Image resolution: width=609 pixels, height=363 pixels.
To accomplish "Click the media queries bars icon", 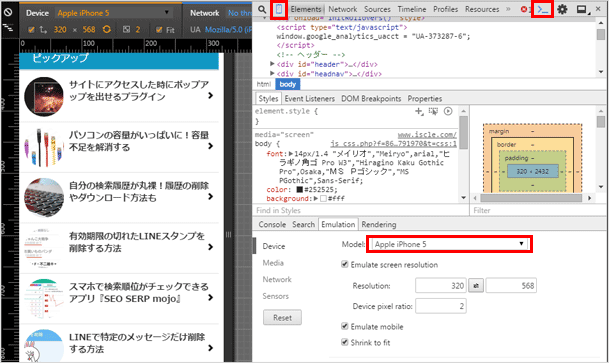I will (x=8, y=28).
